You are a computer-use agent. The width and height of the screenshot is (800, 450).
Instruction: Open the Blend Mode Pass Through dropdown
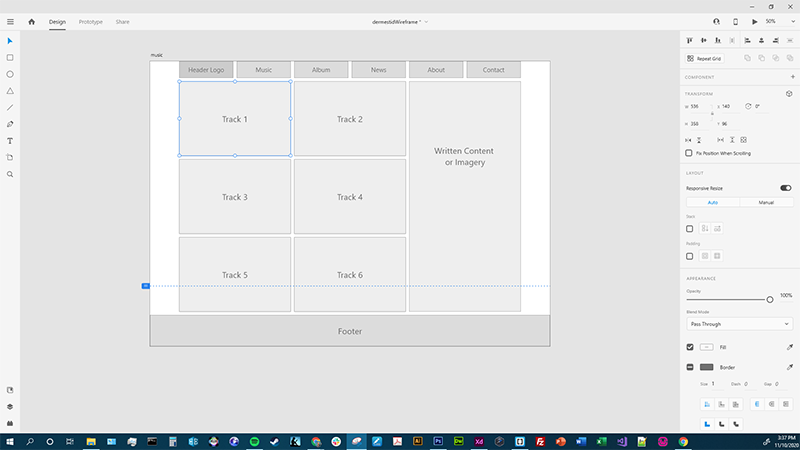pos(739,324)
